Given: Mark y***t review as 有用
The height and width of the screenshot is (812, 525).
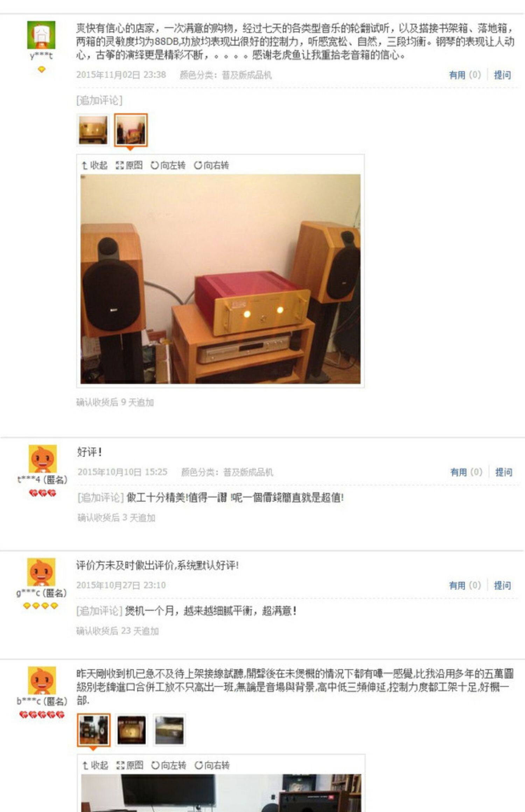Looking at the screenshot, I should (x=465, y=75).
